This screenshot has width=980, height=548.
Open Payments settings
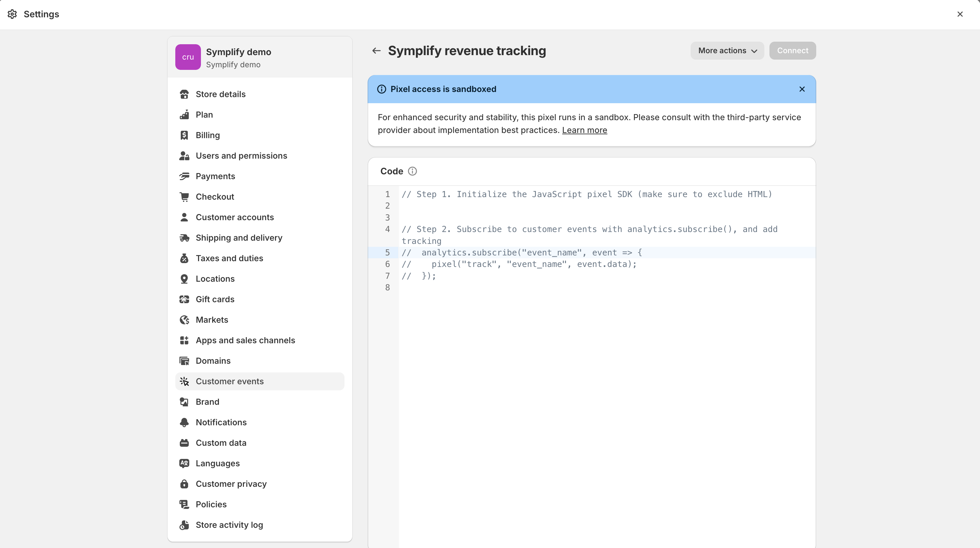[260, 176]
